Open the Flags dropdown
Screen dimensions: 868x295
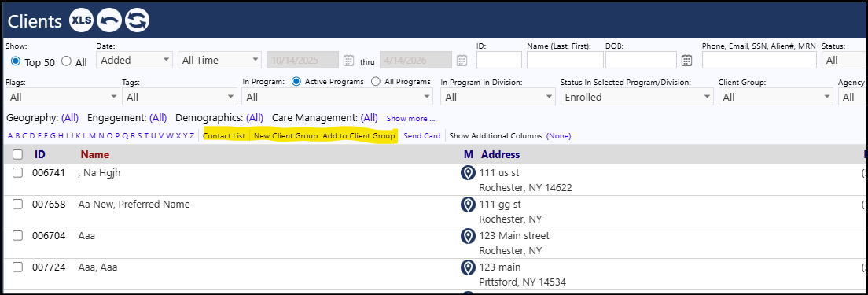click(x=63, y=97)
